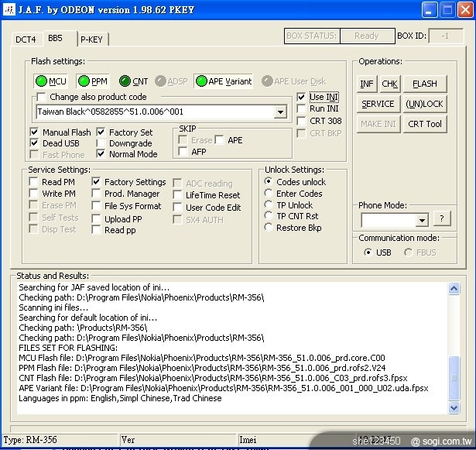Click the CNT flash file indicator
The height and width of the screenshot is (450, 476).
click(x=125, y=81)
